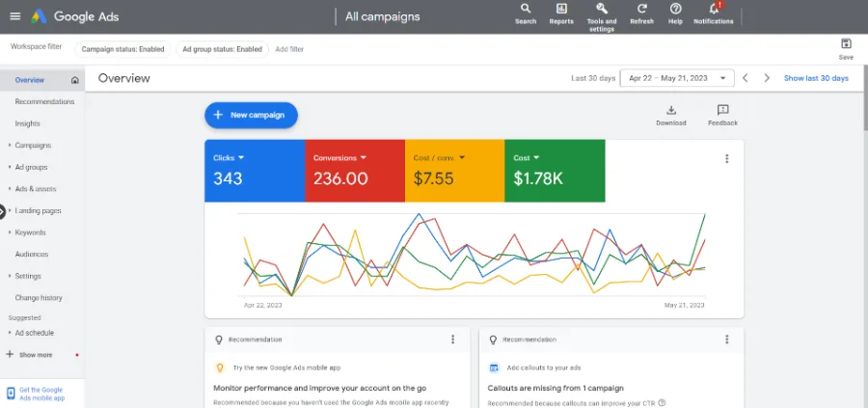Open the Feedback icon
This screenshot has width=868, height=408.
click(x=722, y=110)
